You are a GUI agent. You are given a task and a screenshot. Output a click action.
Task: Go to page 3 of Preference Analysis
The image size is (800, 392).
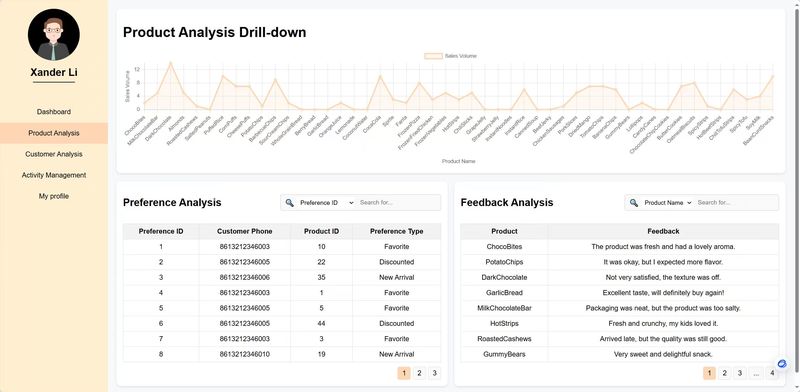point(434,373)
